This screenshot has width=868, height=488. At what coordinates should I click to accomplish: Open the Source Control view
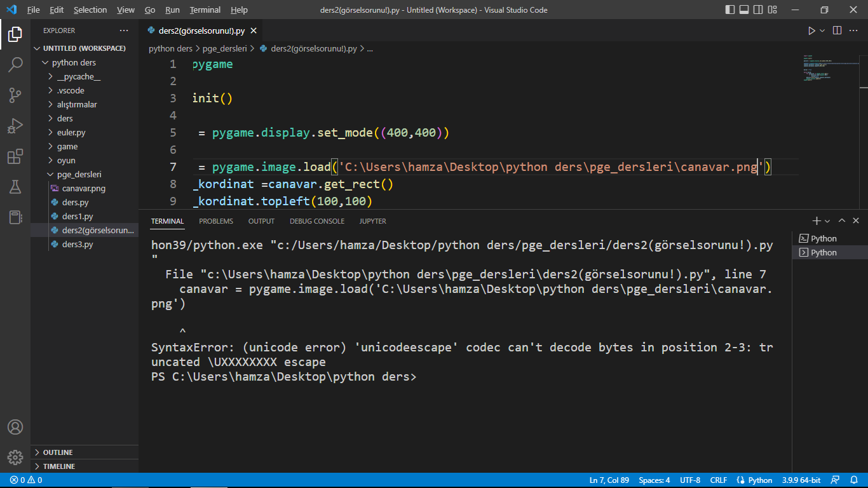pos(15,95)
